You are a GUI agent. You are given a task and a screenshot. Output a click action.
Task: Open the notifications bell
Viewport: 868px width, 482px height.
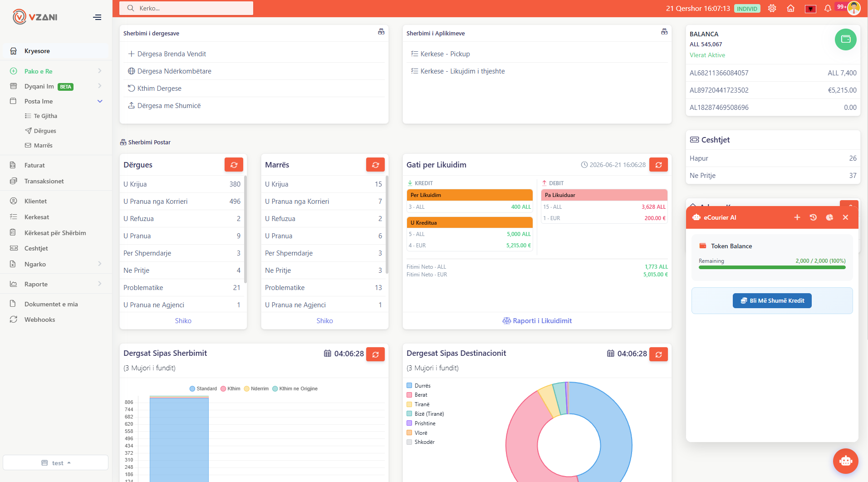(828, 8)
